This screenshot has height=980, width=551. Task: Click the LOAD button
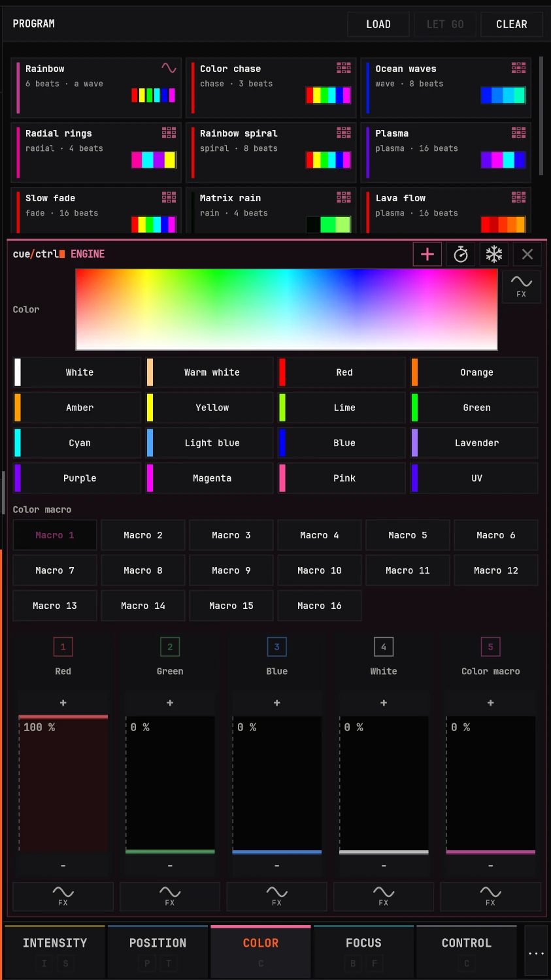(x=378, y=24)
